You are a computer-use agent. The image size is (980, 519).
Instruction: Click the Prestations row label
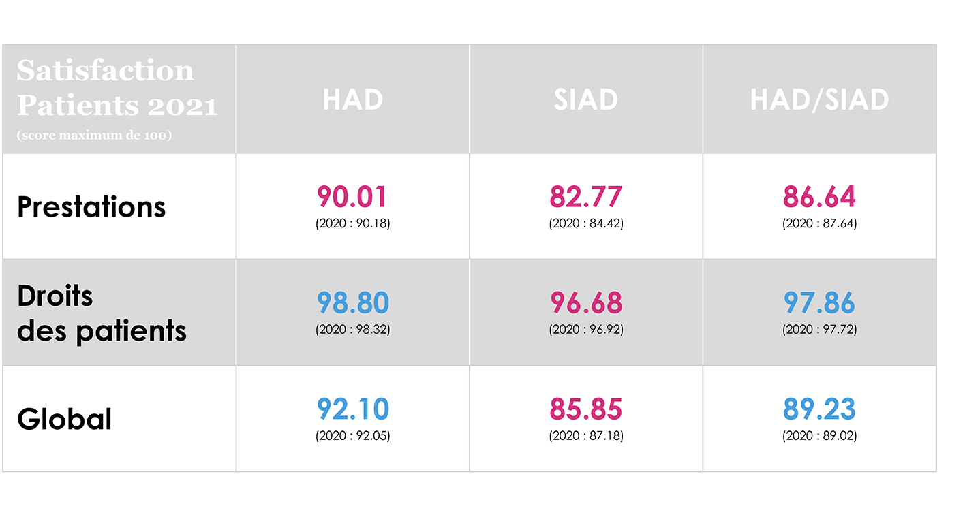click(91, 207)
